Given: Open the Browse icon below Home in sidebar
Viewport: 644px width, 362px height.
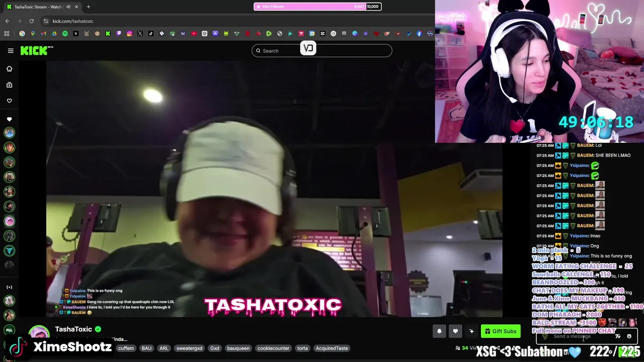Looking at the screenshot, I should click(x=9, y=85).
